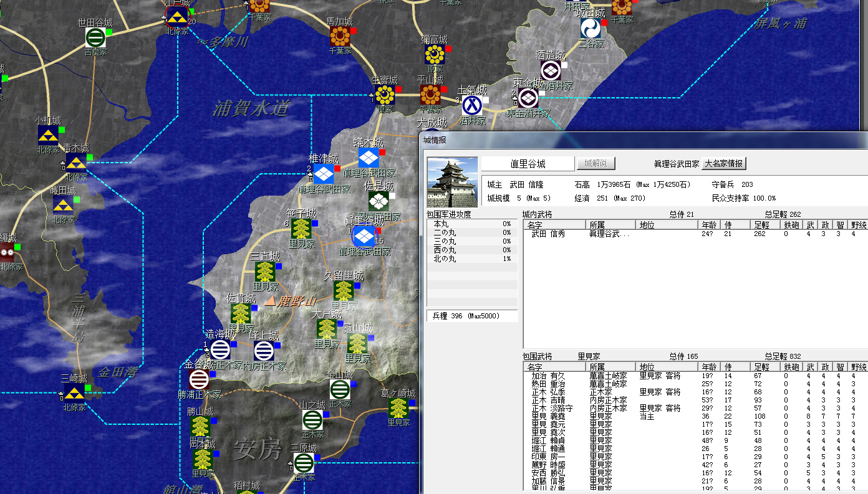
Task: Select the 笹子城 castle crest
Action: tap(301, 229)
